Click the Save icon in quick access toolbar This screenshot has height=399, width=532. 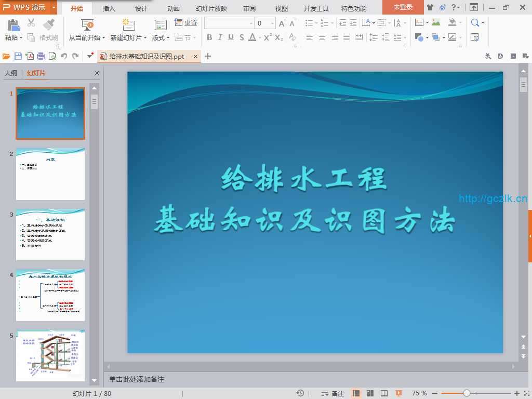(x=18, y=56)
